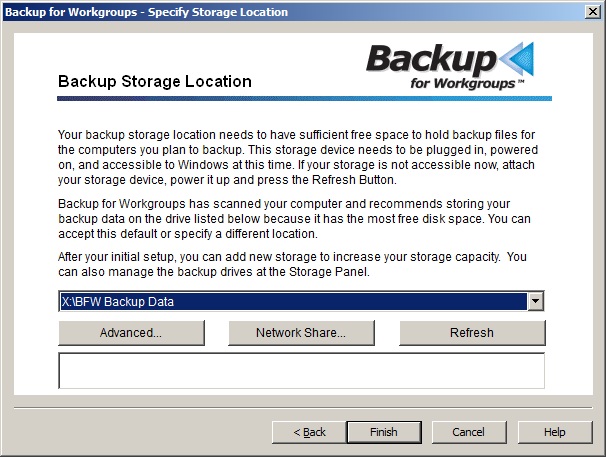
Task: Click the paragraph mentioning the Storage Panel
Action: tap(292, 264)
